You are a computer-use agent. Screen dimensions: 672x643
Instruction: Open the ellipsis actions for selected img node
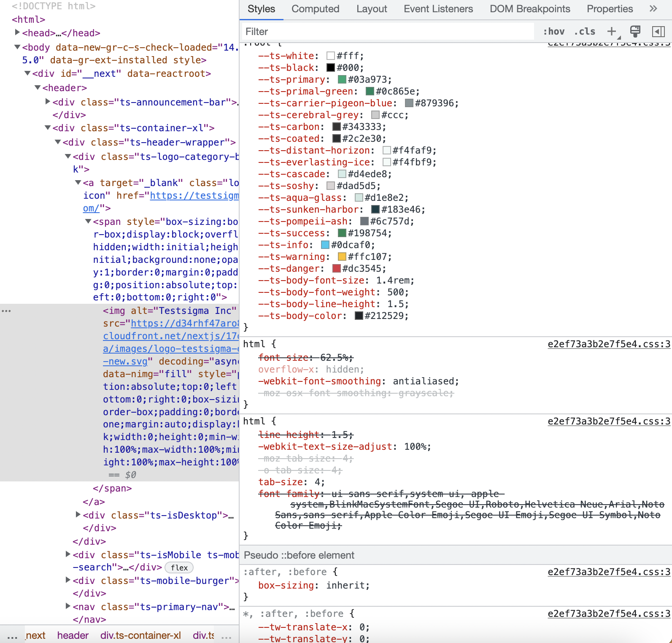point(6,311)
